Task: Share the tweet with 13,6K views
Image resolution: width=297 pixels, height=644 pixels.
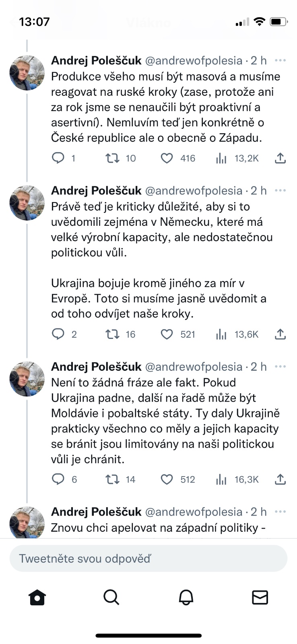Action: pyautogui.click(x=280, y=334)
